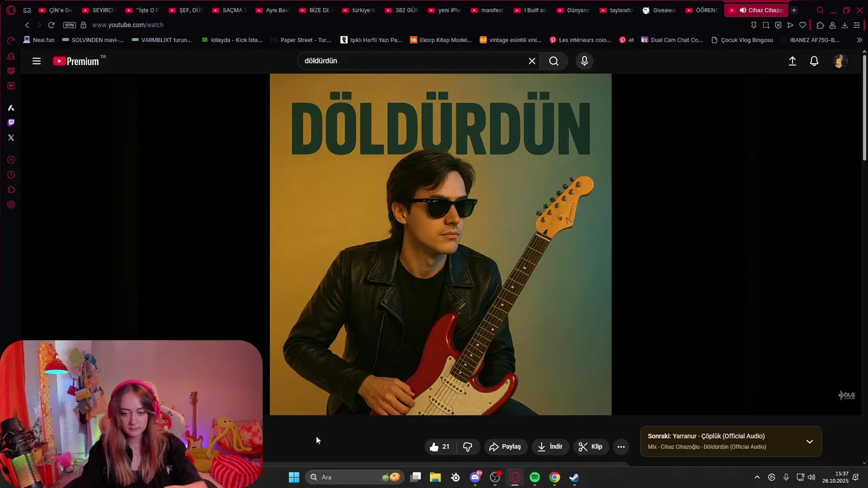Image resolution: width=868 pixels, height=488 pixels.
Task: Show more bookmarks overflow chevron
Action: coord(859,40)
